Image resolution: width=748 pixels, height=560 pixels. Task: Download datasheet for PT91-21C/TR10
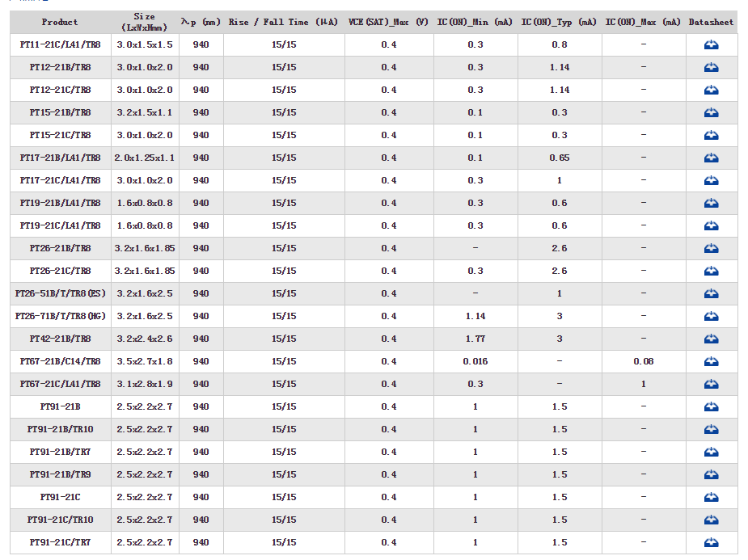pos(711,520)
